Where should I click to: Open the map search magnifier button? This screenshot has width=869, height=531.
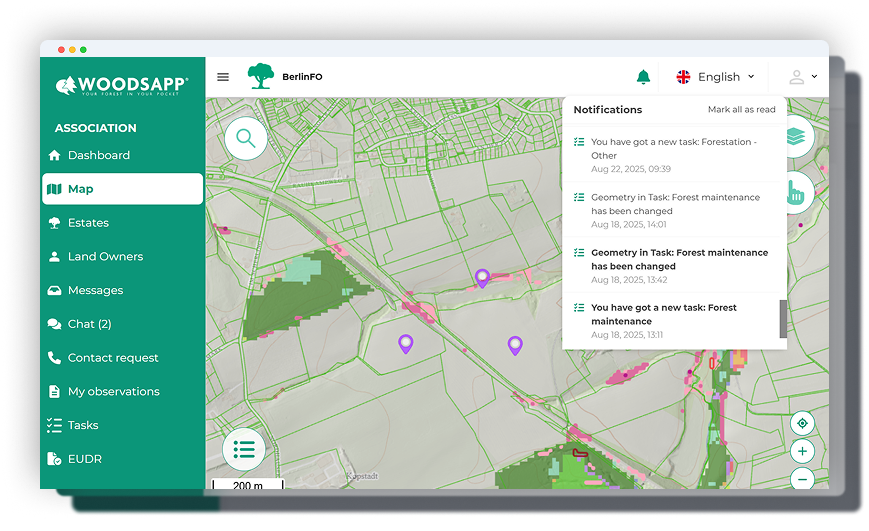(246, 139)
